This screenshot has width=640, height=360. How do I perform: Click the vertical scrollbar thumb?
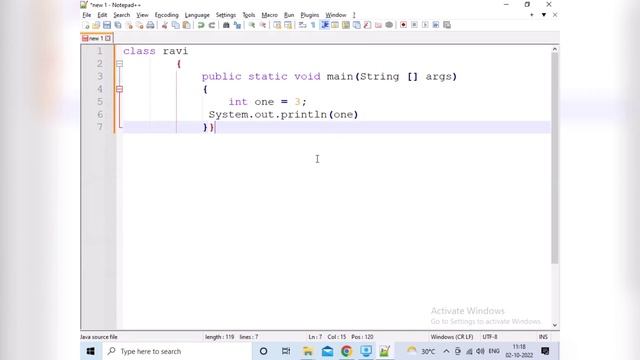tap(555, 158)
